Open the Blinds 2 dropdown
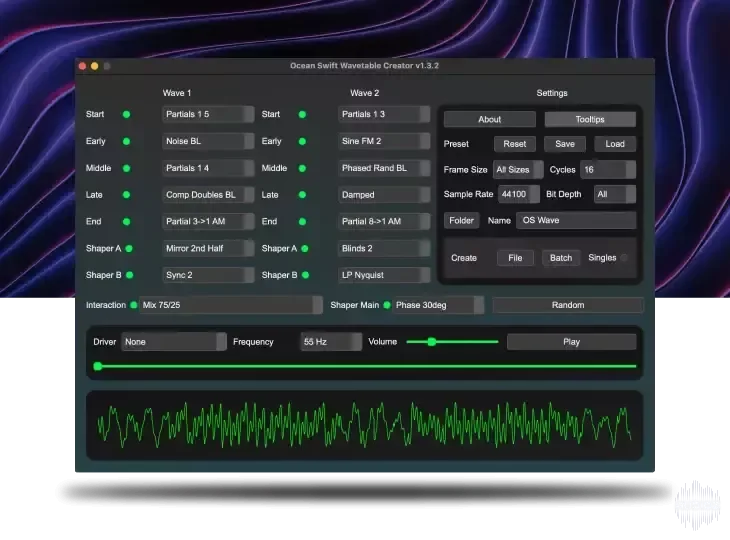730x540 pixels. coord(384,249)
